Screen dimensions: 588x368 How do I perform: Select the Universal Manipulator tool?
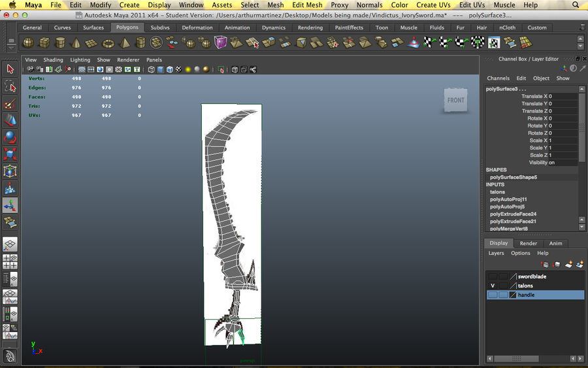[10, 171]
